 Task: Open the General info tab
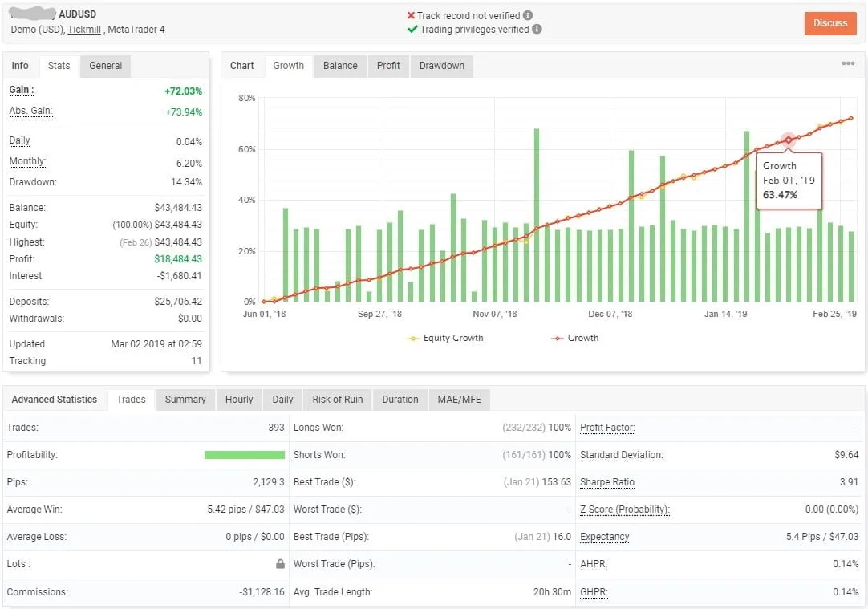click(x=104, y=66)
